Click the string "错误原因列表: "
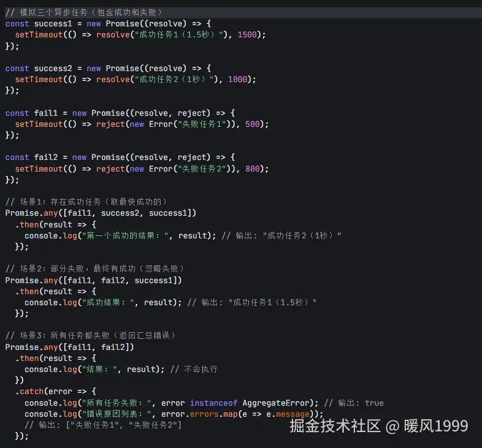This screenshot has height=448, width=482. click(117, 414)
